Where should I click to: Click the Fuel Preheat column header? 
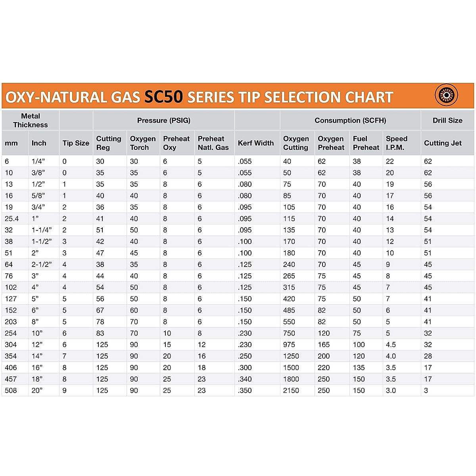366,143
